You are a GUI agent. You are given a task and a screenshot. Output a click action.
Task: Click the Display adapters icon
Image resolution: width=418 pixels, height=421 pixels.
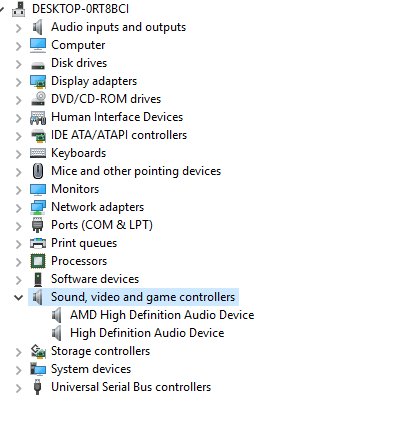click(x=38, y=81)
